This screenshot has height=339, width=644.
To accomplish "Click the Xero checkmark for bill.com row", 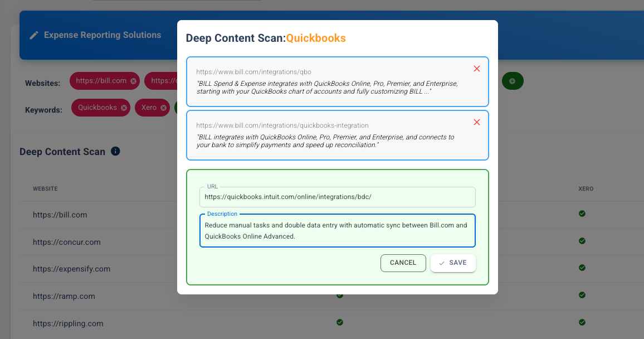I will pos(582,214).
